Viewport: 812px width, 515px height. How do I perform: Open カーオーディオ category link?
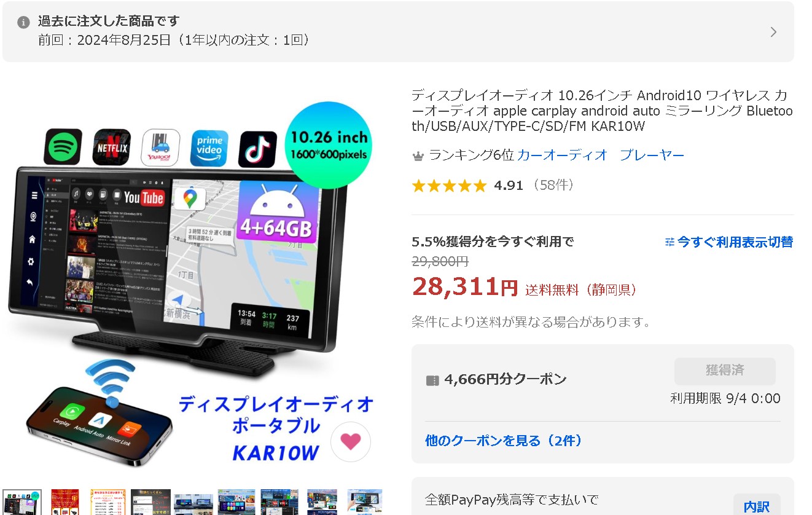[562, 155]
